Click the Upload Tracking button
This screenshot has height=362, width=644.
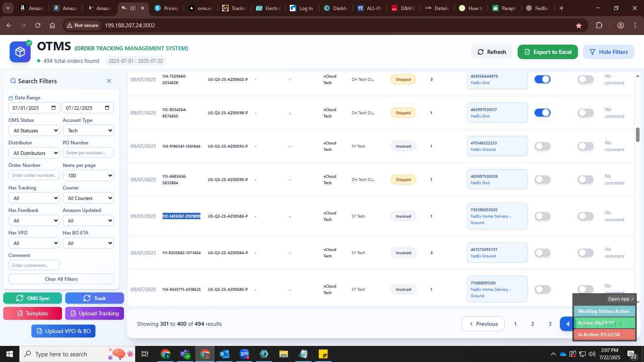point(95,313)
